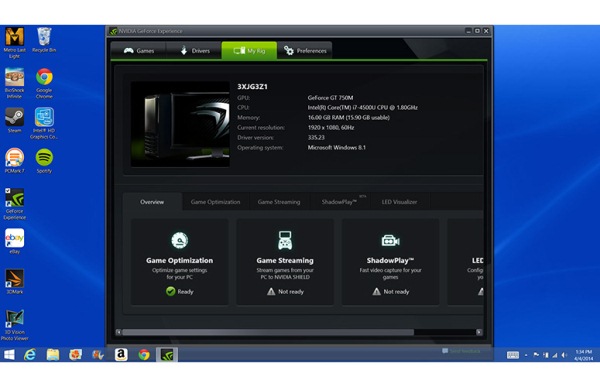Open the 3DMark desktop icon
Viewport: 600px width, 387px height.
point(15,281)
